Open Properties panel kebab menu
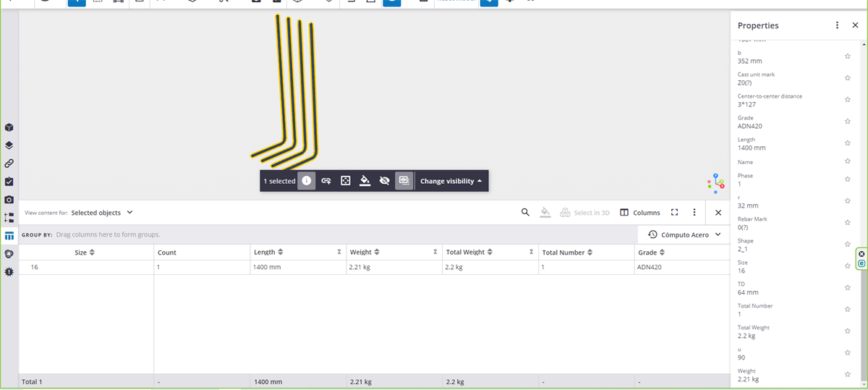The height and width of the screenshot is (390, 868). pyautogui.click(x=837, y=25)
